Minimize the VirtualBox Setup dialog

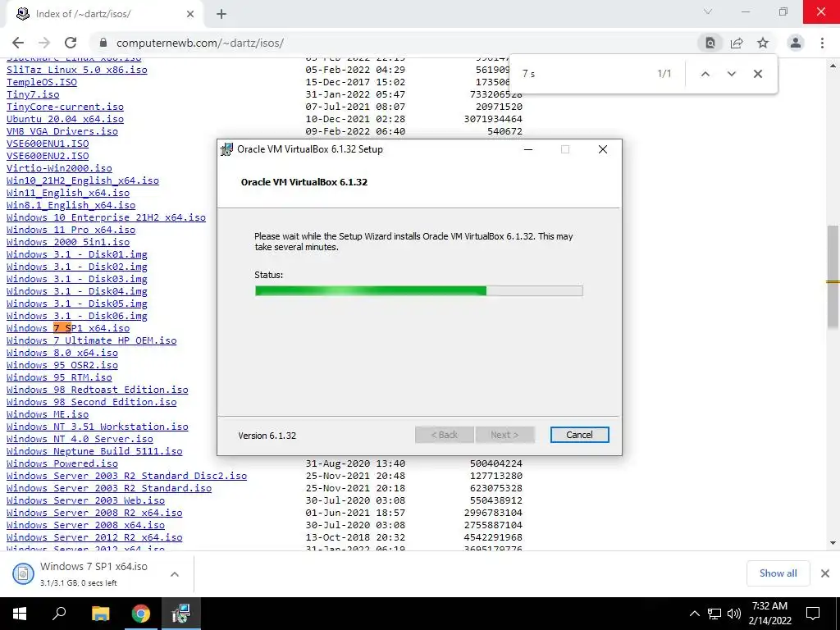click(528, 149)
